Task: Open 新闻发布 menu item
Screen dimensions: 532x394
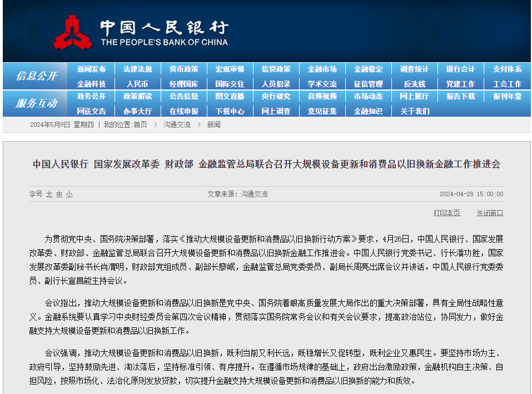Action: click(x=91, y=69)
